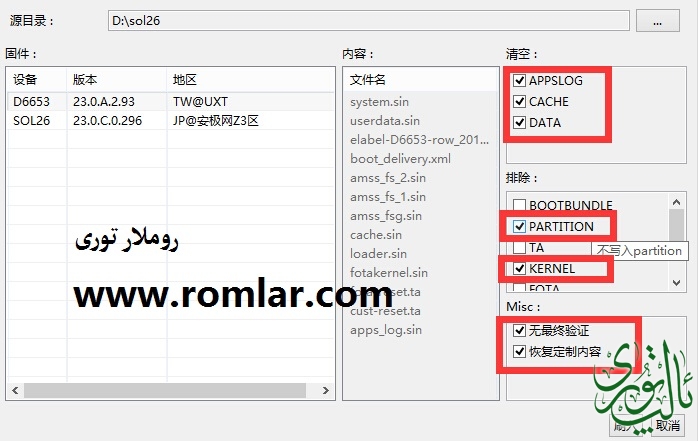Click the firmware list horizontal scrollbar thumb
Screen dimensions: 698x441
click(165, 390)
